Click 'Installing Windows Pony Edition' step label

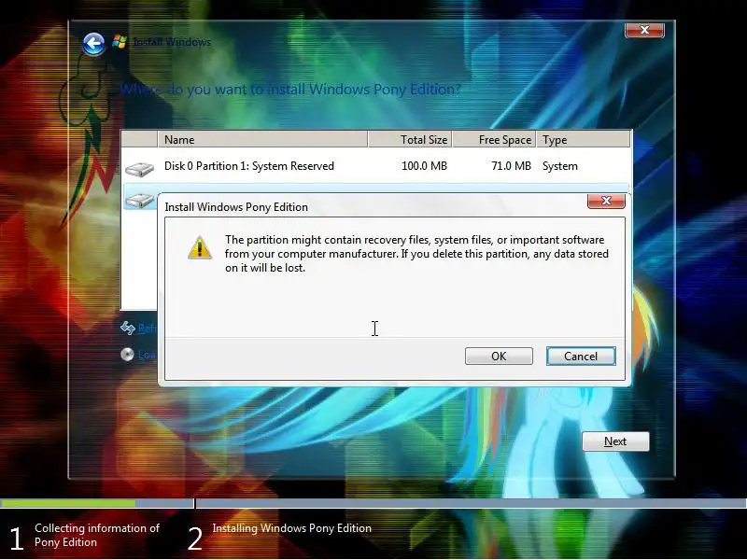291,528
